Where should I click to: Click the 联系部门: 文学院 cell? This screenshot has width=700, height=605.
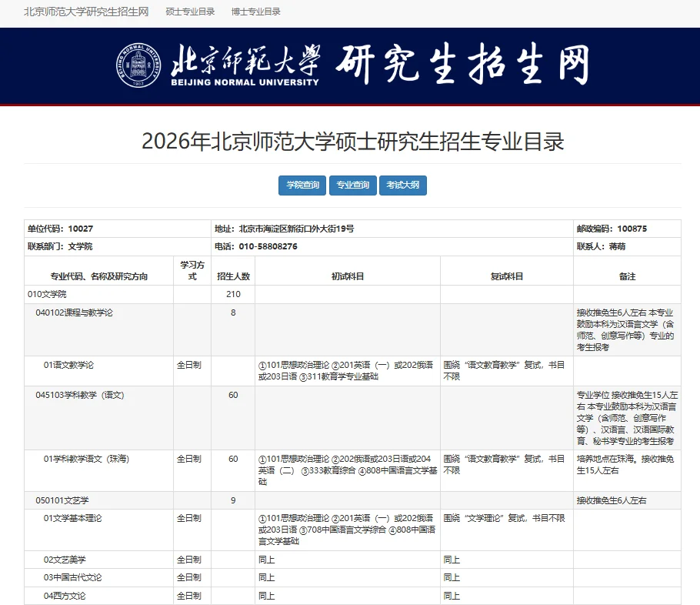click(118, 246)
